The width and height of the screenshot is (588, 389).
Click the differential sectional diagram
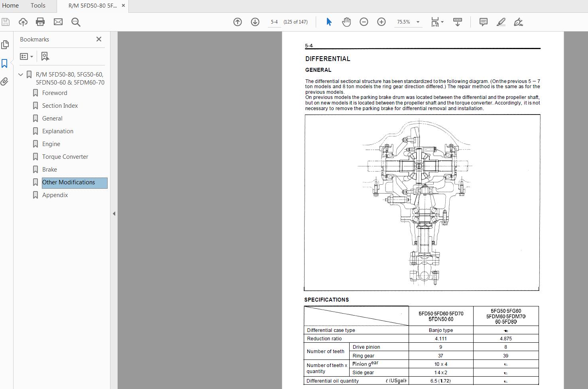point(422,203)
